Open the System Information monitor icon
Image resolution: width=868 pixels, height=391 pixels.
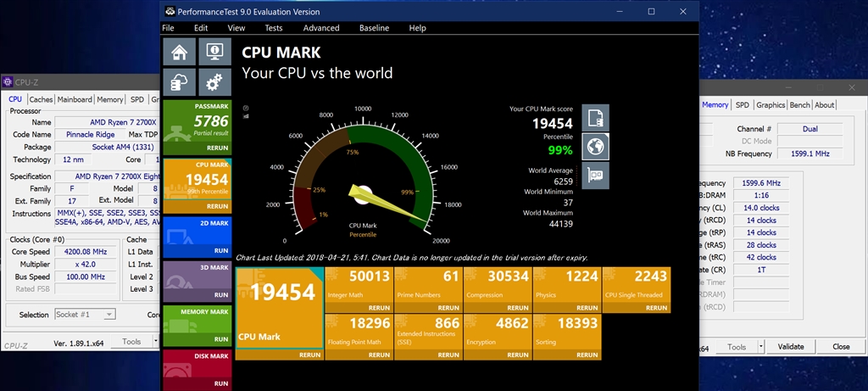click(214, 53)
